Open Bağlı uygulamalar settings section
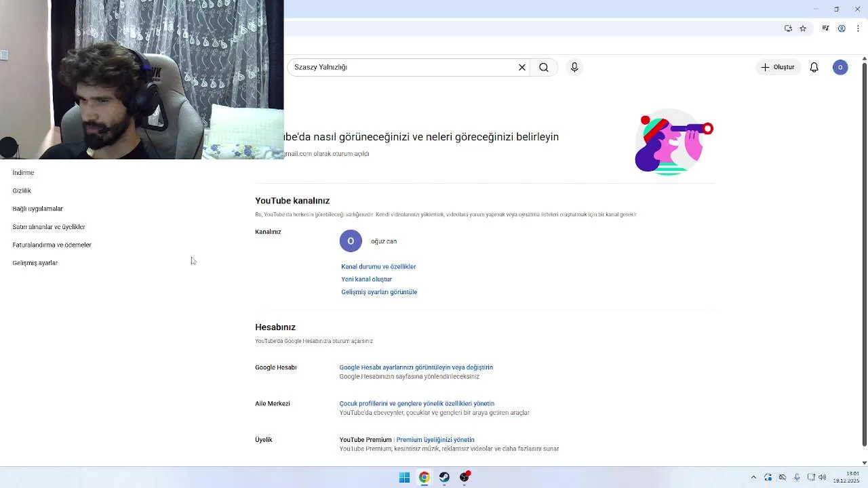Screen dimensions: 868x488 pos(37,209)
